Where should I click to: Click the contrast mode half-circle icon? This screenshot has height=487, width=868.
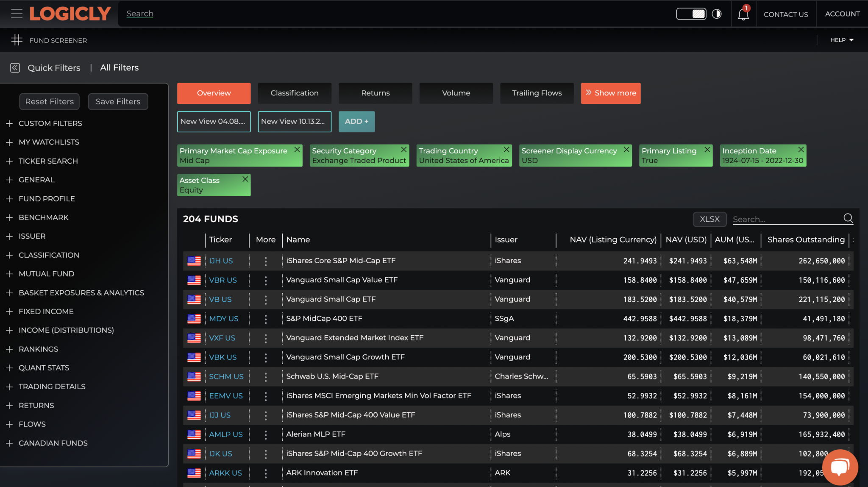click(x=717, y=14)
